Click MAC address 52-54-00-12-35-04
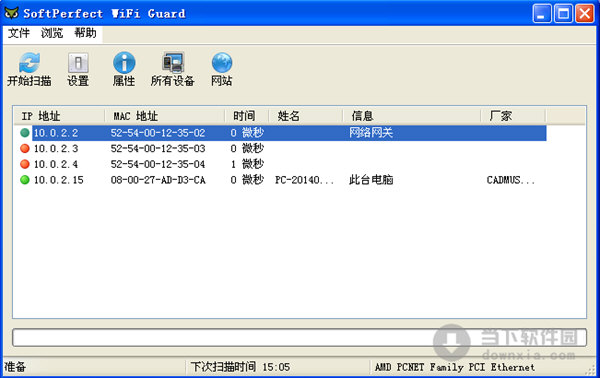 point(158,164)
